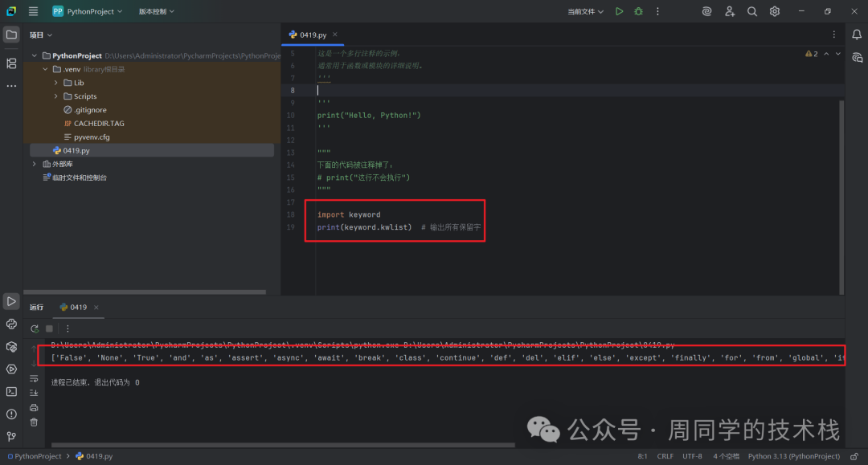The width and height of the screenshot is (868, 465).
Task: Open the Python Console tool window
Action: pos(11,324)
